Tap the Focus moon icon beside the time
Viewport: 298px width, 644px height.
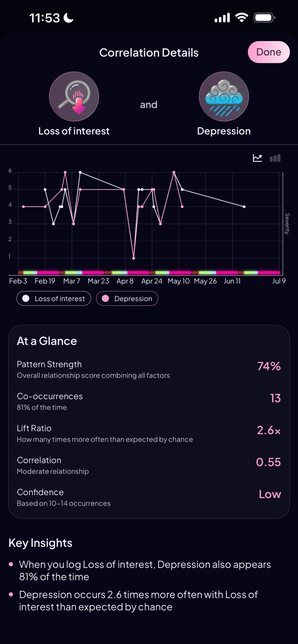click(x=69, y=18)
